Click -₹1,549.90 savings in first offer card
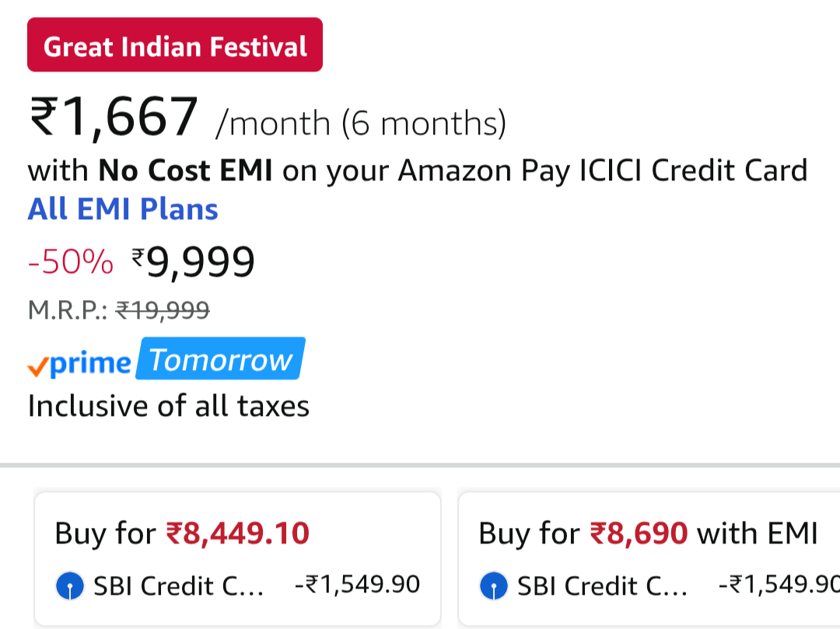 (358, 585)
